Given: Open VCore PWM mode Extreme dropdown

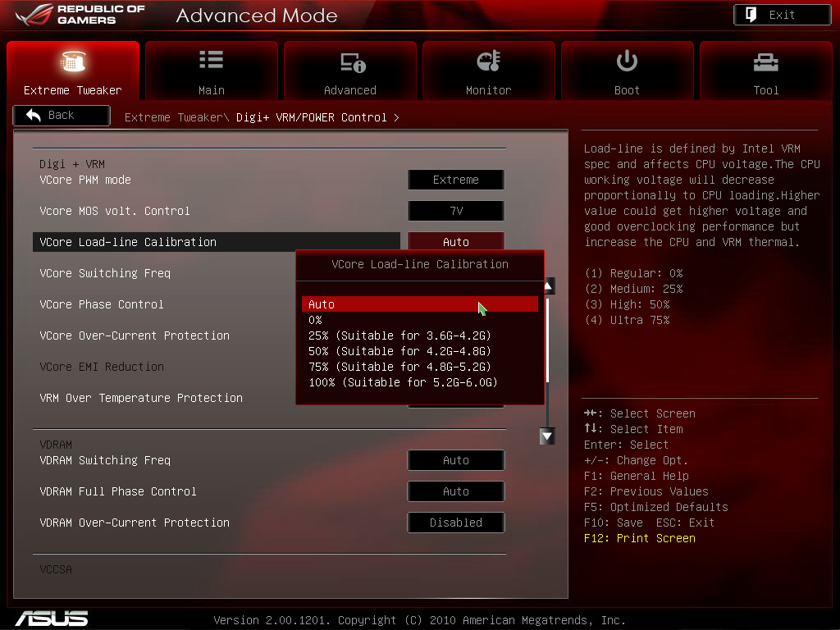Looking at the screenshot, I should tap(456, 180).
